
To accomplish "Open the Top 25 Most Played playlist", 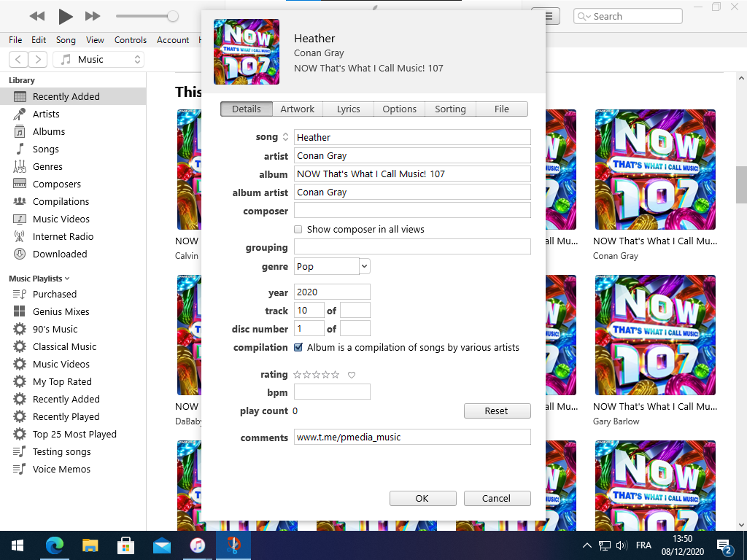I will 73,435.
